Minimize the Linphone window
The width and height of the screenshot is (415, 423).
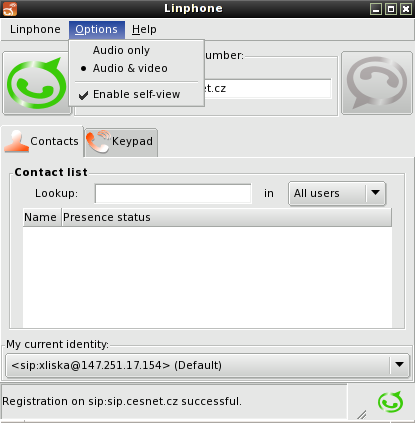click(x=376, y=9)
